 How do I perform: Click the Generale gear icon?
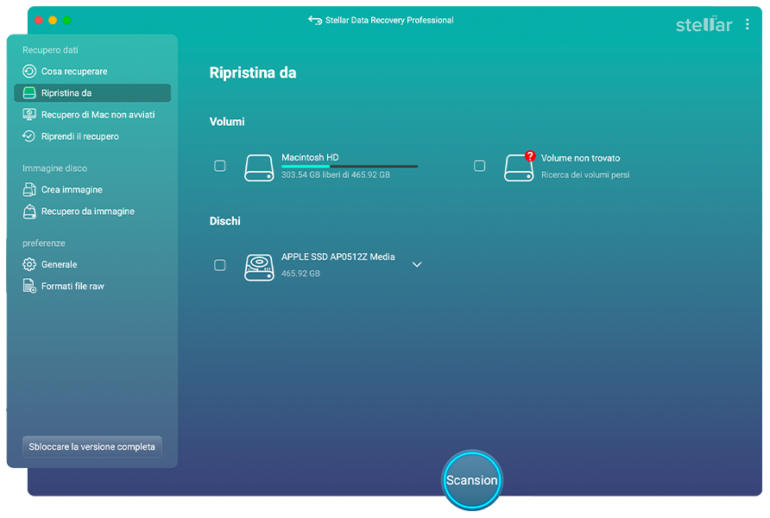[29, 264]
